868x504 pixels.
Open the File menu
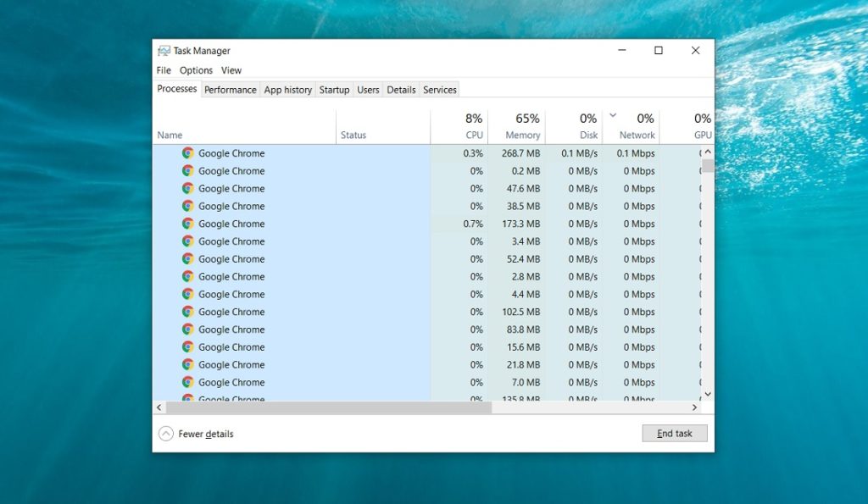163,70
